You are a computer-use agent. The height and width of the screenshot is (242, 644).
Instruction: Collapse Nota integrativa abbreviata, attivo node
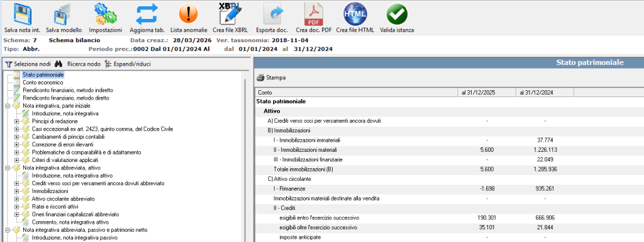(x=8, y=168)
